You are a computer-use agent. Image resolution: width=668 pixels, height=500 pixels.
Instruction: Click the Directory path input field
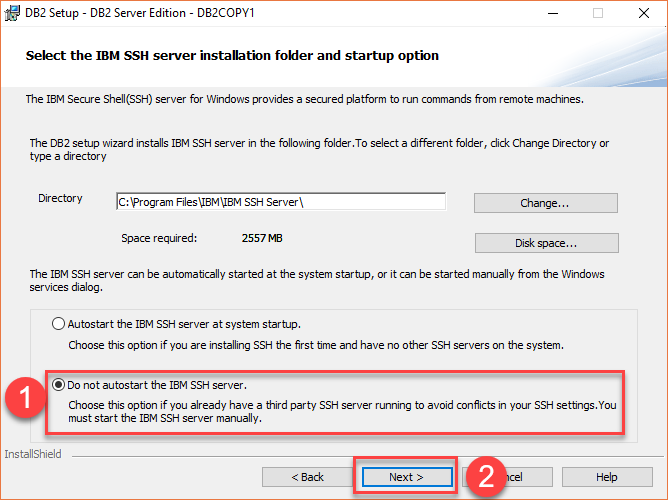(x=281, y=202)
